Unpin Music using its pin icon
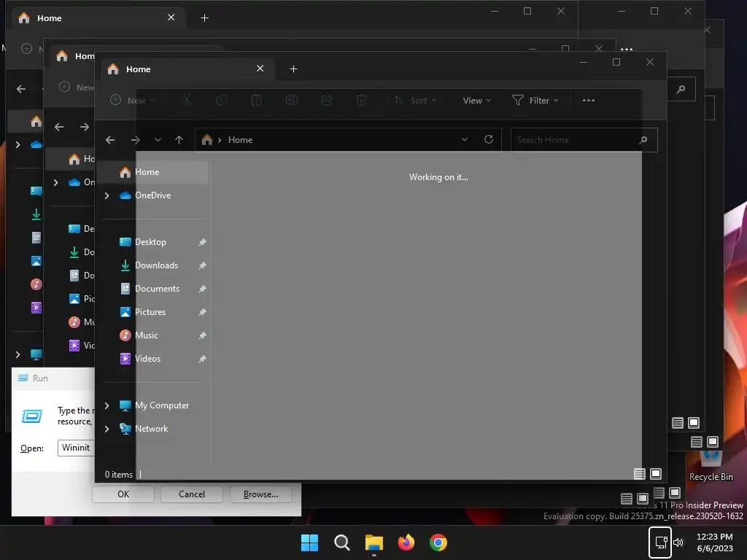 203,335
